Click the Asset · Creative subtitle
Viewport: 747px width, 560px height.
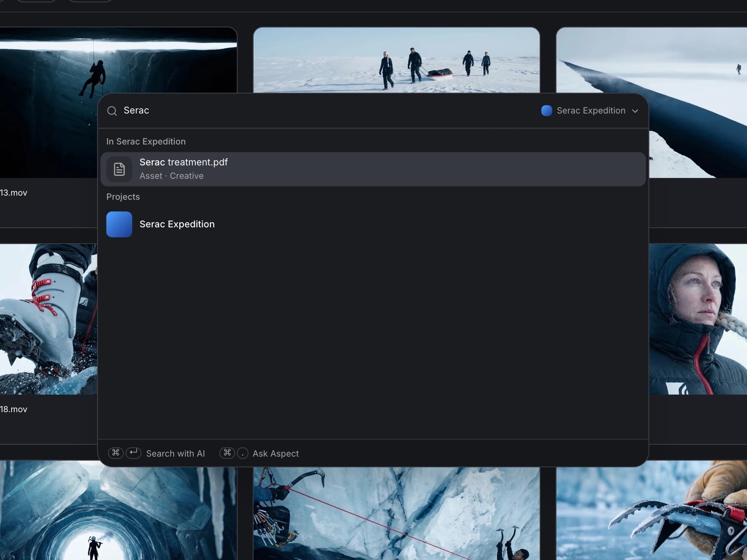(x=171, y=176)
